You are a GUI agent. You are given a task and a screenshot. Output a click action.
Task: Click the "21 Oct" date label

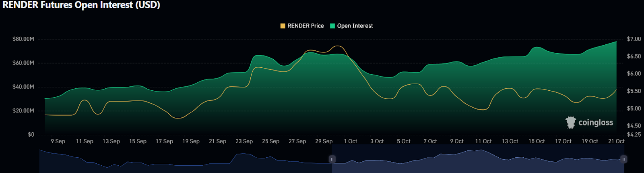point(616,141)
